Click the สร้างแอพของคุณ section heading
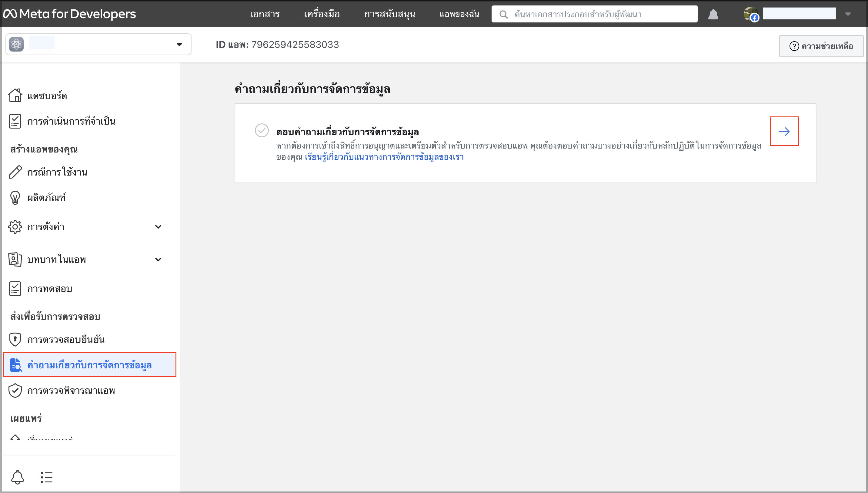868x493 pixels. 44,149
